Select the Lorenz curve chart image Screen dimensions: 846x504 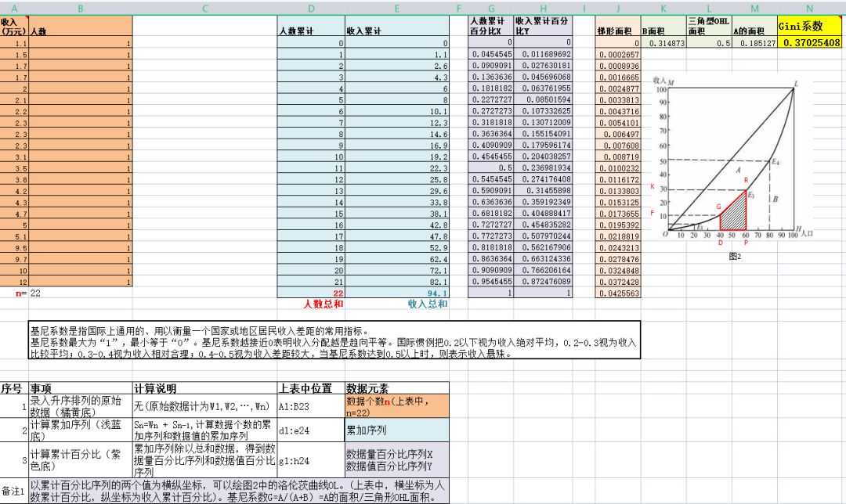tap(732, 166)
